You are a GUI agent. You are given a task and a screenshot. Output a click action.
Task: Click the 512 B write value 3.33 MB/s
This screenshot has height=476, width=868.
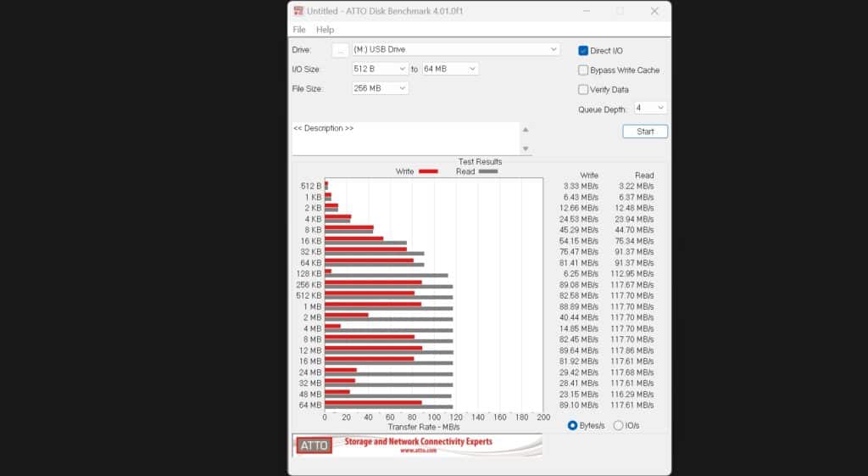click(x=581, y=186)
